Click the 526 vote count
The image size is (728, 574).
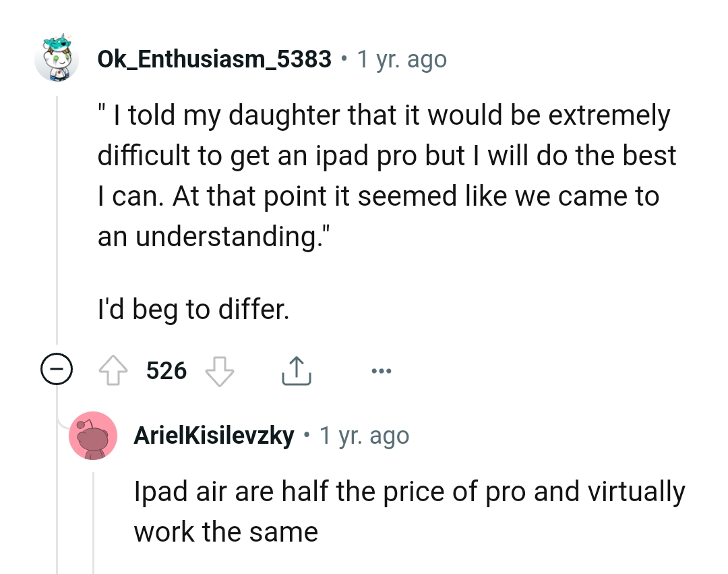coord(166,370)
